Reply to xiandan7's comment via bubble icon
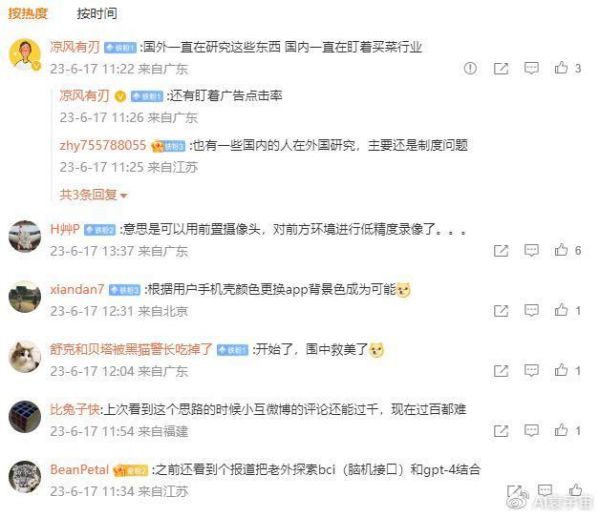 click(x=531, y=310)
